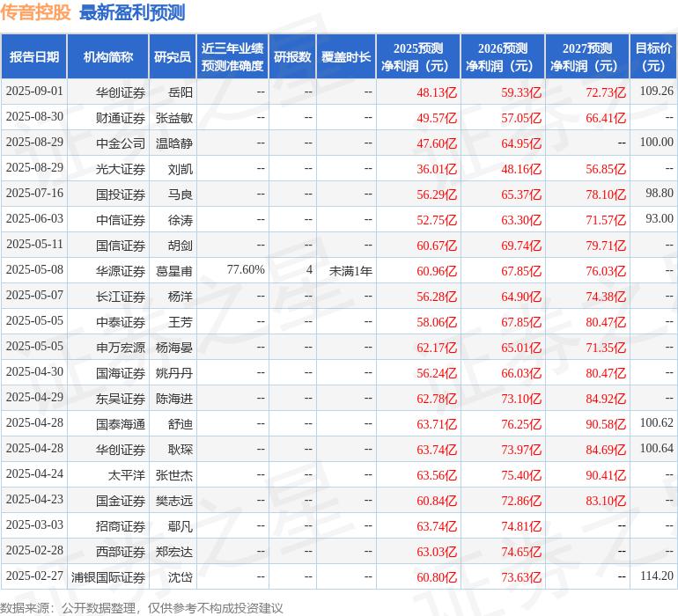Click target price 100.00
The height and width of the screenshot is (616, 678).
(x=656, y=142)
